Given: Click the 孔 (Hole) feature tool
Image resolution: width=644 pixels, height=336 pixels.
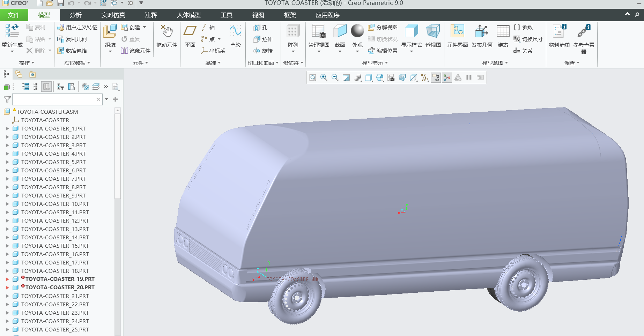Looking at the screenshot, I should coord(260,28).
